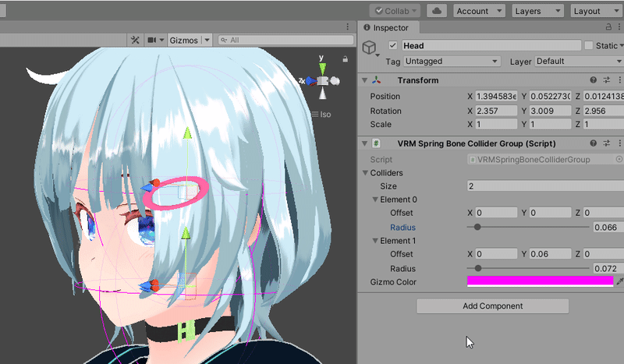Screen dimensions: 624x364
Task: Click the blue Z axis cone on orientation gizmo
Action: 311,82
